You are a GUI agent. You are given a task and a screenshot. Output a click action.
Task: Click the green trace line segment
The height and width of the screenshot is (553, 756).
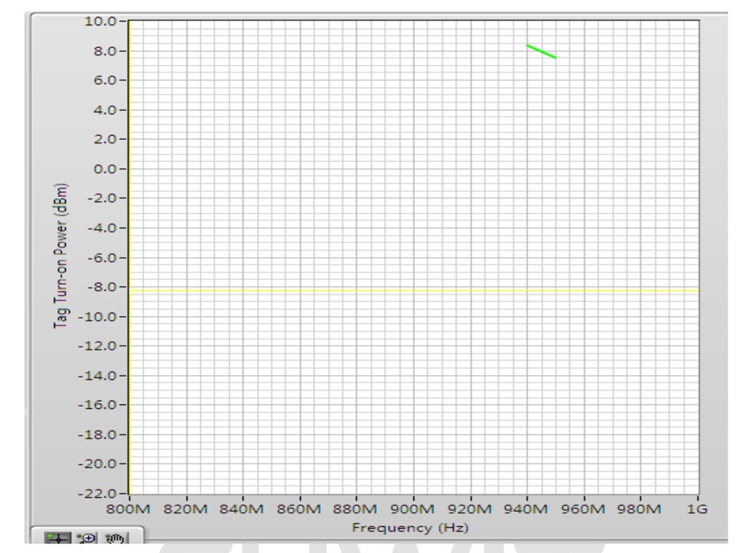click(541, 51)
